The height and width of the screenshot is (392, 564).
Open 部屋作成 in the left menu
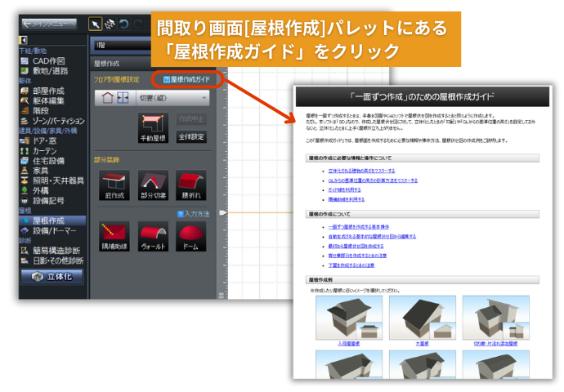51,90
